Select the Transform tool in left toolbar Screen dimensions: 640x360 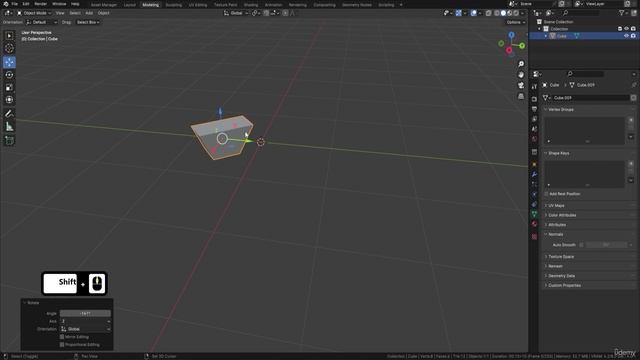(9, 100)
